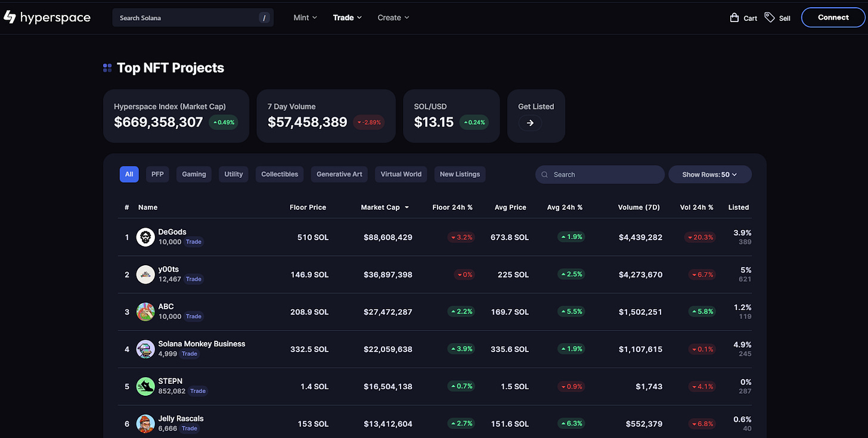Click the ABC collection name
Screen dimensions: 868x438
166,306
